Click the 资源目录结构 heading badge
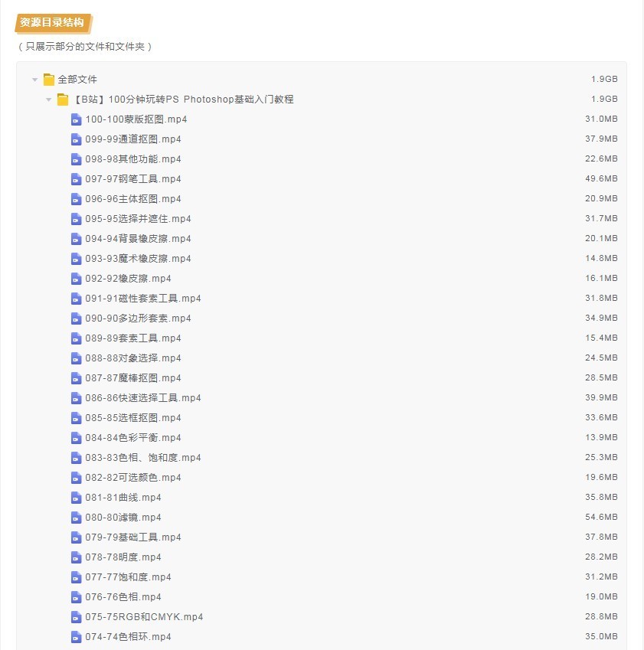This screenshot has height=650, width=644. [53, 23]
